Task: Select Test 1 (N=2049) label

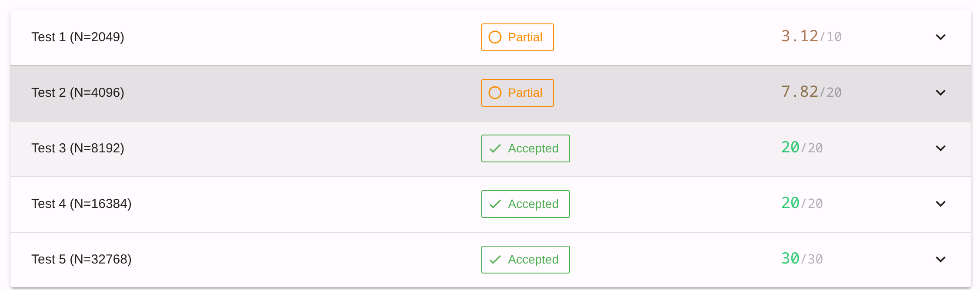Action: coord(78,37)
